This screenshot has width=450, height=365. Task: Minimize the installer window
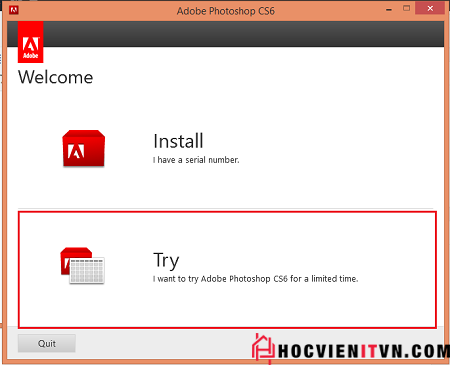click(x=389, y=9)
